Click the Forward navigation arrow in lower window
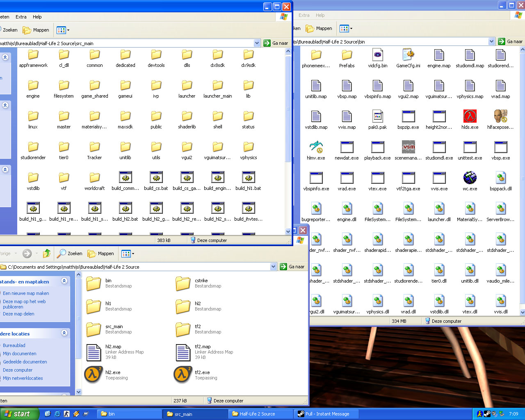Image resolution: width=525 pixels, height=420 pixels. (x=27, y=253)
